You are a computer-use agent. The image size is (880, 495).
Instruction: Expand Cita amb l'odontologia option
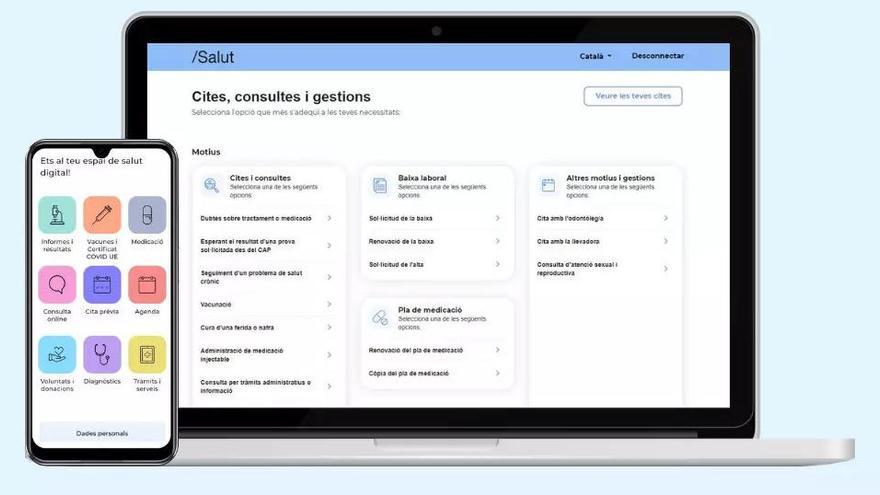point(602,218)
